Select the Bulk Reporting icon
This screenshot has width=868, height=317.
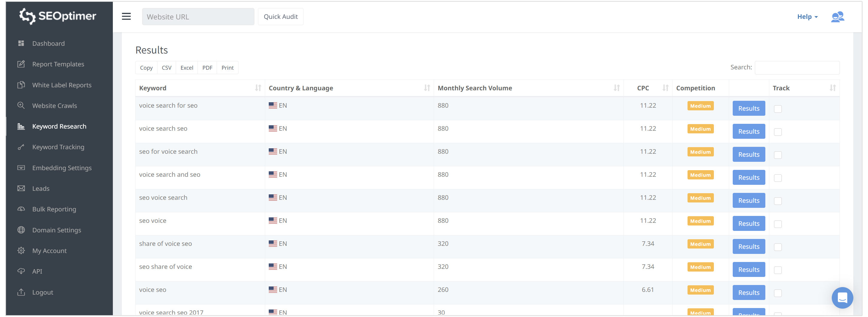click(21, 209)
